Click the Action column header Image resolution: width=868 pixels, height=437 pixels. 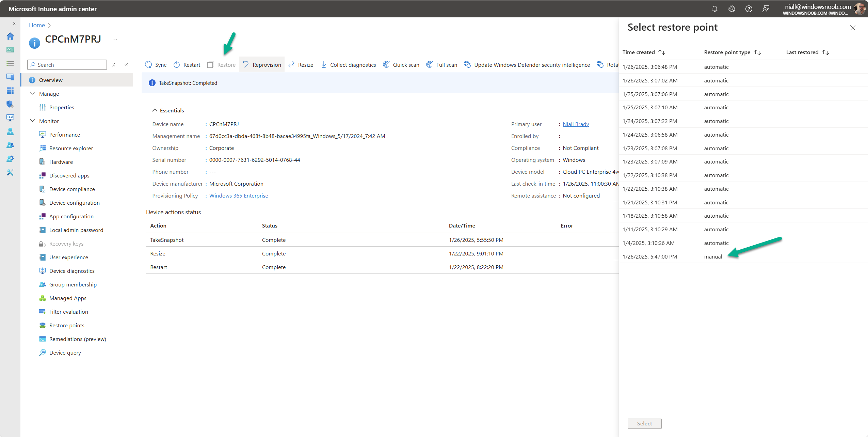[158, 225]
